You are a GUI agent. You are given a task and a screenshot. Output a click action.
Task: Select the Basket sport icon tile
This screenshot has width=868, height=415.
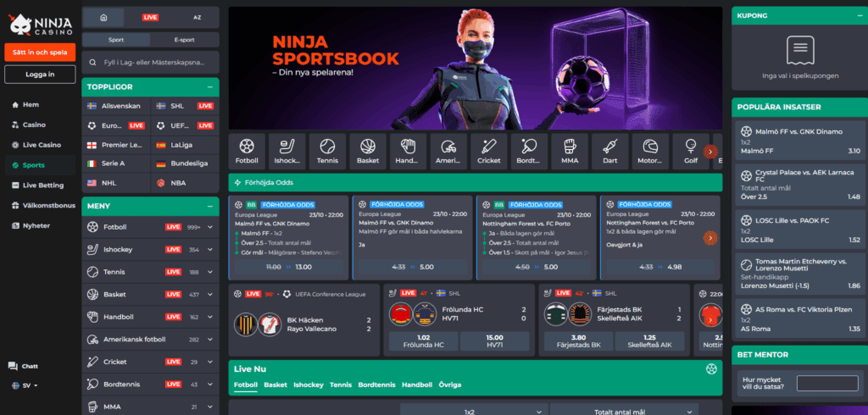(368, 151)
